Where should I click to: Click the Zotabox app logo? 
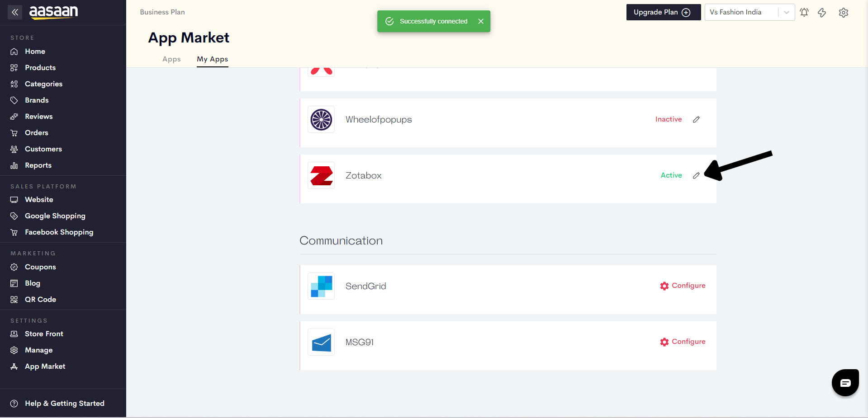[x=321, y=175]
